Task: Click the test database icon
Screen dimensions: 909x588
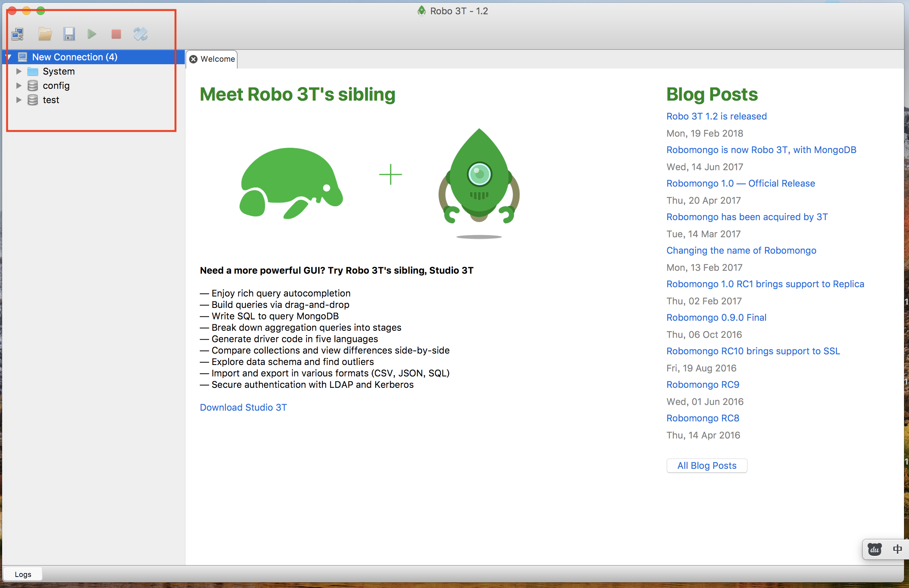Action: [33, 100]
